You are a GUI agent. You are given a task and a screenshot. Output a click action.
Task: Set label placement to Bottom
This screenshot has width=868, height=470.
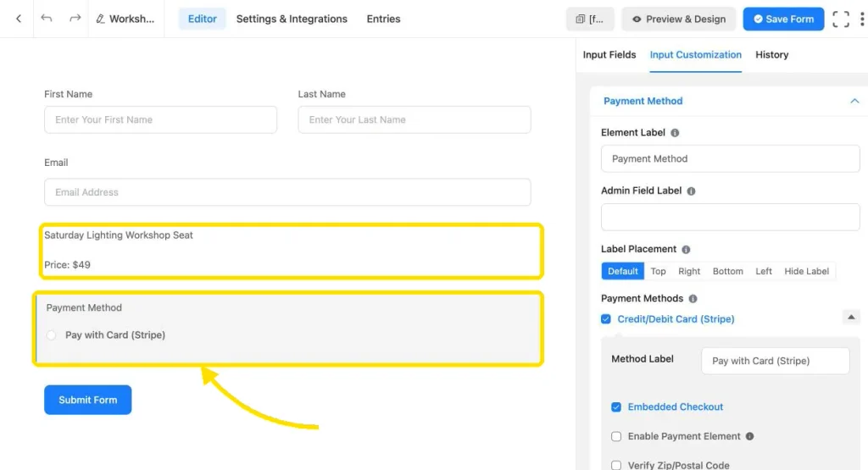(728, 271)
